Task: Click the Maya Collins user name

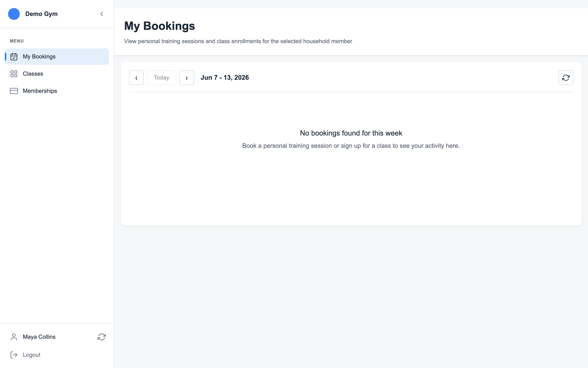Action: pos(39,337)
